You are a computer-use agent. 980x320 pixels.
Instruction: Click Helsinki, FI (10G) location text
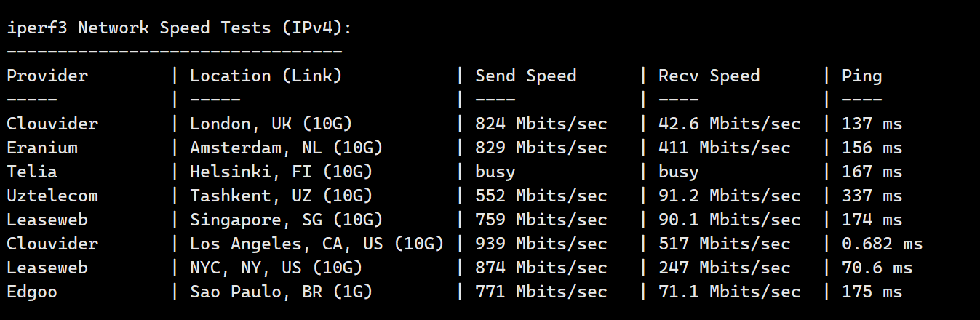pyautogui.click(x=281, y=172)
